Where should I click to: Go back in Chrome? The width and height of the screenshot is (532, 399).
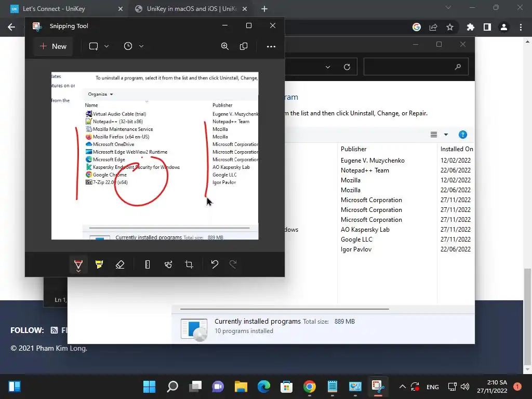click(x=11, y=27)
